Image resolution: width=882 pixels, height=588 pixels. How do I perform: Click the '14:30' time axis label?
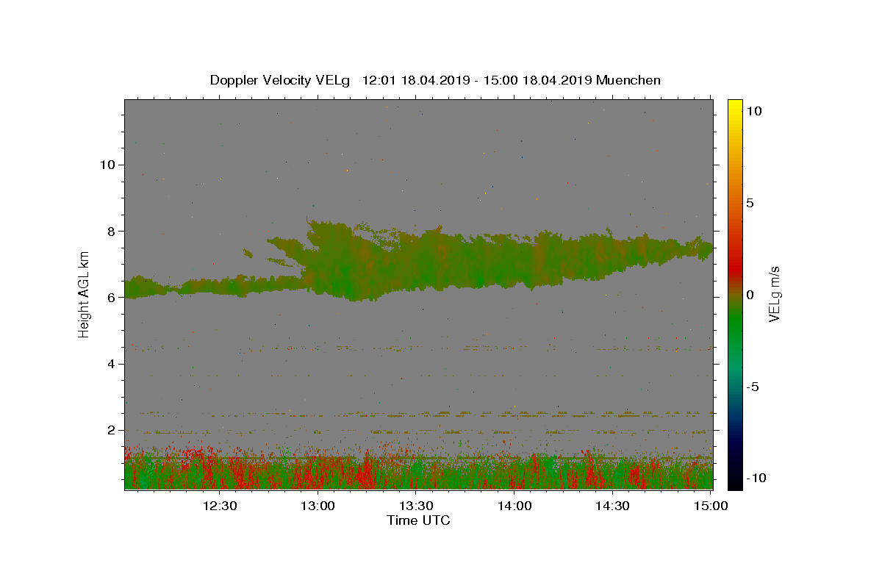(x=612, y=506)
